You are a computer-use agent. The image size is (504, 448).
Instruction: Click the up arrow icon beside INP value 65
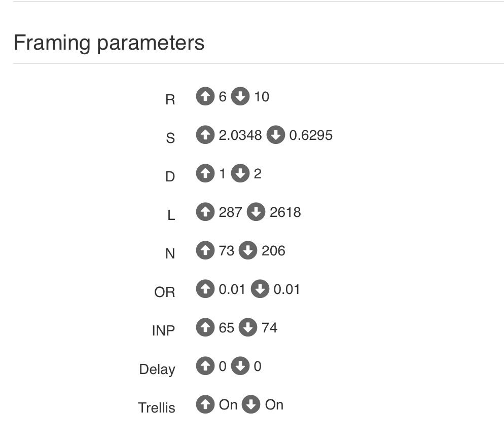205,327
